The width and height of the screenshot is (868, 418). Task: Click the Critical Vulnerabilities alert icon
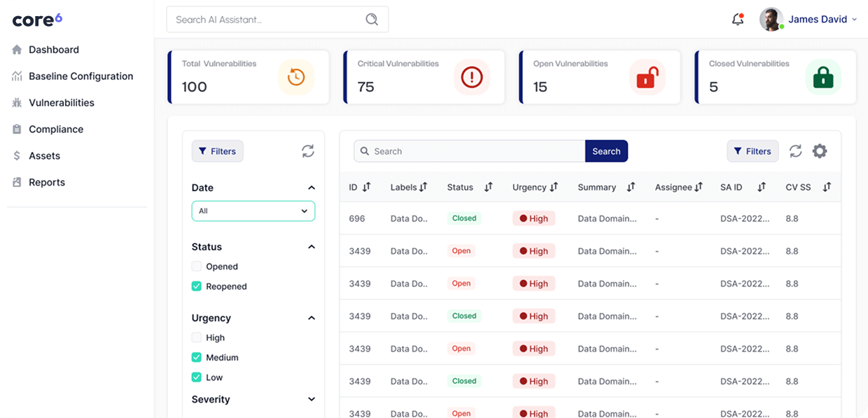tap(472, 77)
